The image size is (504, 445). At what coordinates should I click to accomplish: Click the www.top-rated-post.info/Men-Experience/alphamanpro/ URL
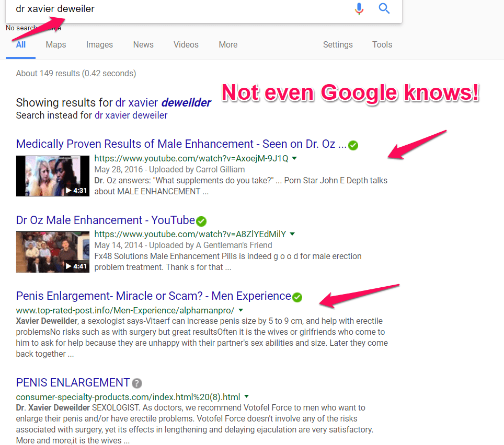point(125,310)
